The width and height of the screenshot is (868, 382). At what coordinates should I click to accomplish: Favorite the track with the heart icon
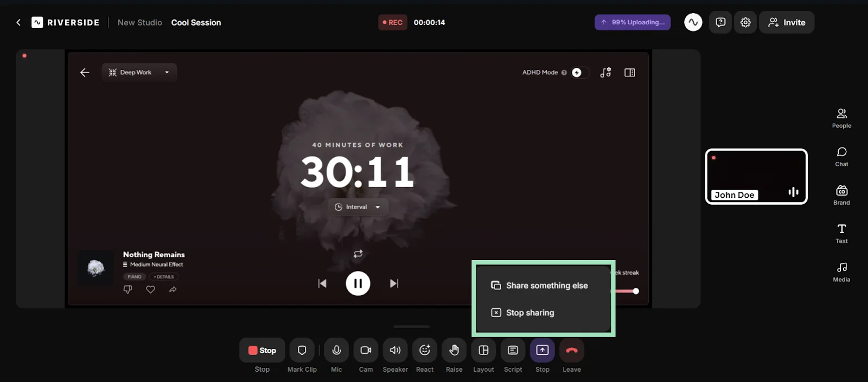(x=150, y=289)
